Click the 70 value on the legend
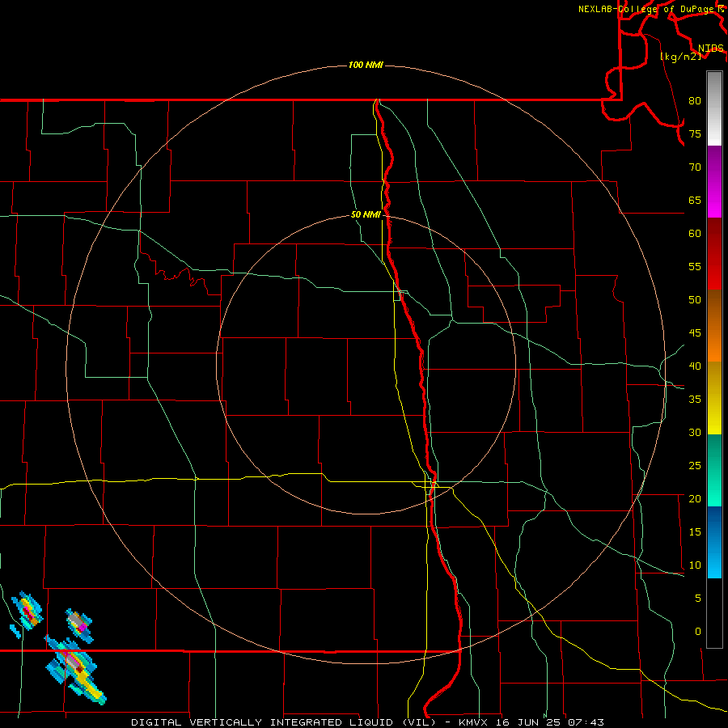 695,167
